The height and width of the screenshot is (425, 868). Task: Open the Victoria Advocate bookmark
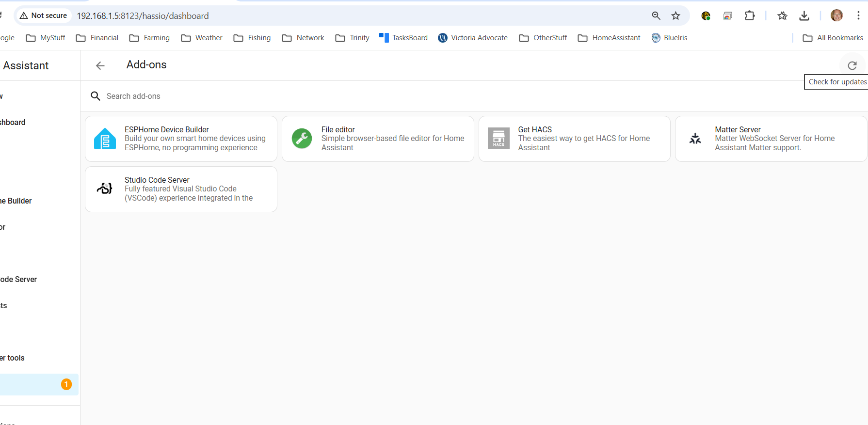coord(473,38)
